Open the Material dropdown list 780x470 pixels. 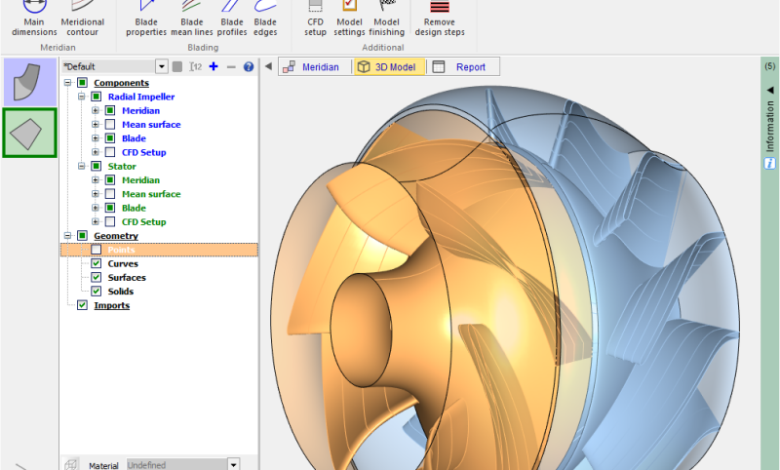pyautogui.click(x=233, y=464)
